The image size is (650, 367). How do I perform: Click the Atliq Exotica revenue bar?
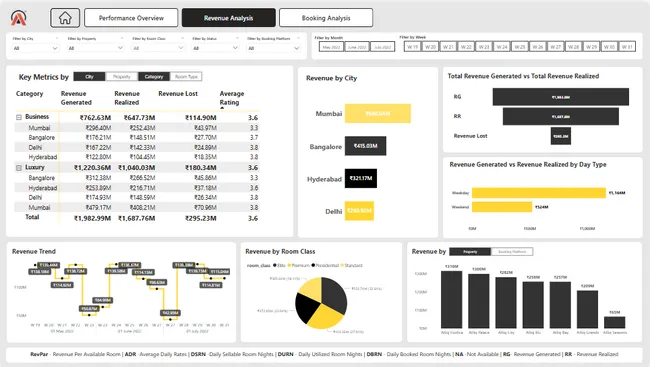451,299
